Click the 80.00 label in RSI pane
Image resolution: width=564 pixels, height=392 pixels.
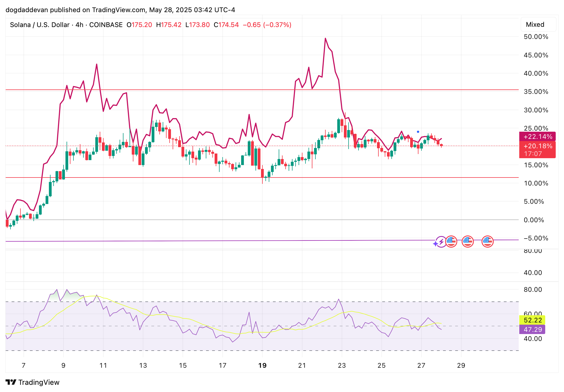(533, 290)
